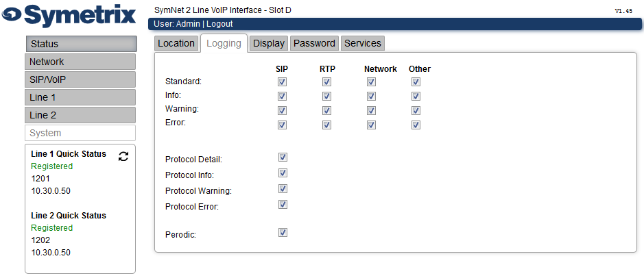
Task: Toggle Info SIP logging checkbox
Action: [x=282, y=97]
